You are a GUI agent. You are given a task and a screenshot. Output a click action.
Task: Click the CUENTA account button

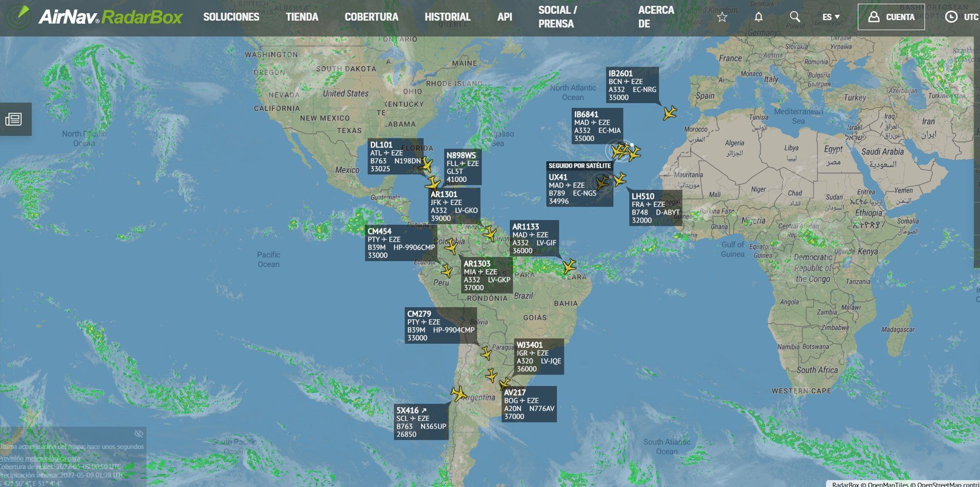(x=891, y=17)
